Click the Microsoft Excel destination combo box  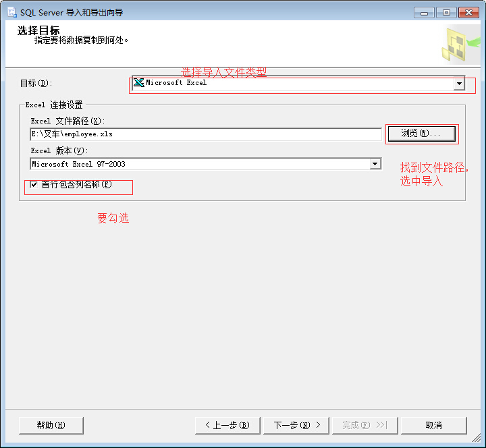(298, 84)
